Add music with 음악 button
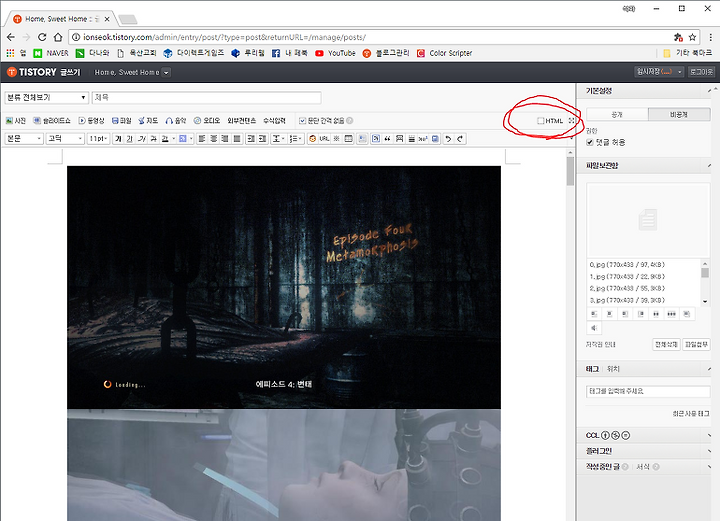Image resolution: width=720 pixels, height=521 pixels. point(176,121)
